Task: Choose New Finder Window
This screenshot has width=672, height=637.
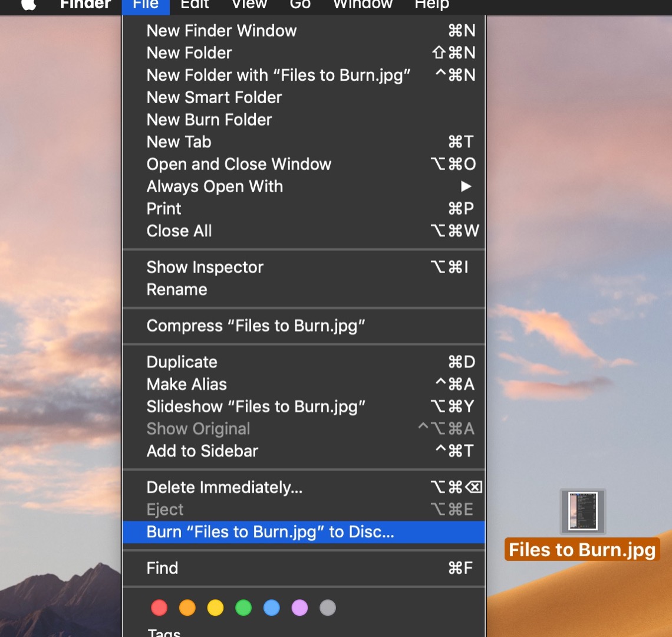Action: click(304, 31)
